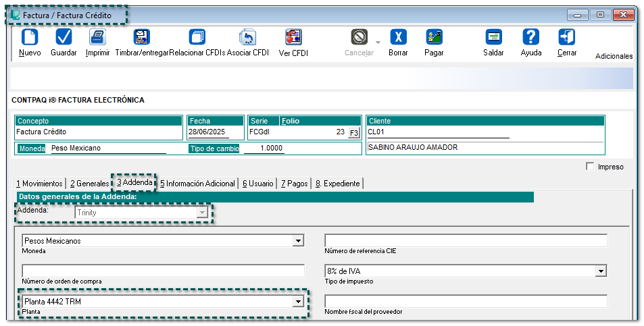Click the Cancelar icon
This screenshot has height=326, width=644.
360,37
